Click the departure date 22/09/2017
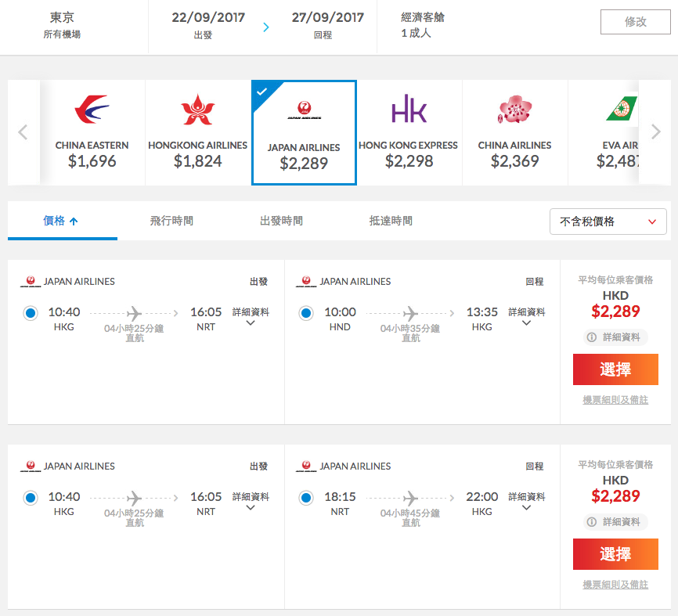Screen dimensions: 678x616 (208, 18)
